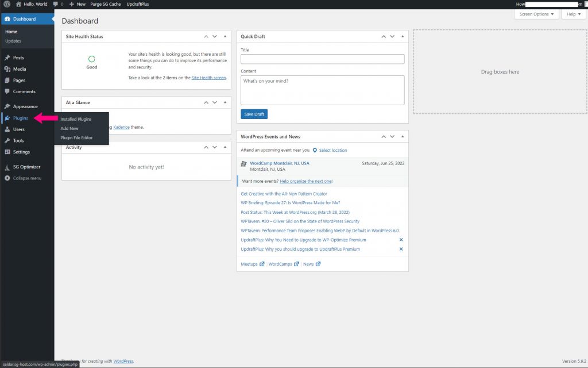Open UpdraftPlus in admin bar
This screenshot has width=588, height=368.
pos(138,4)
